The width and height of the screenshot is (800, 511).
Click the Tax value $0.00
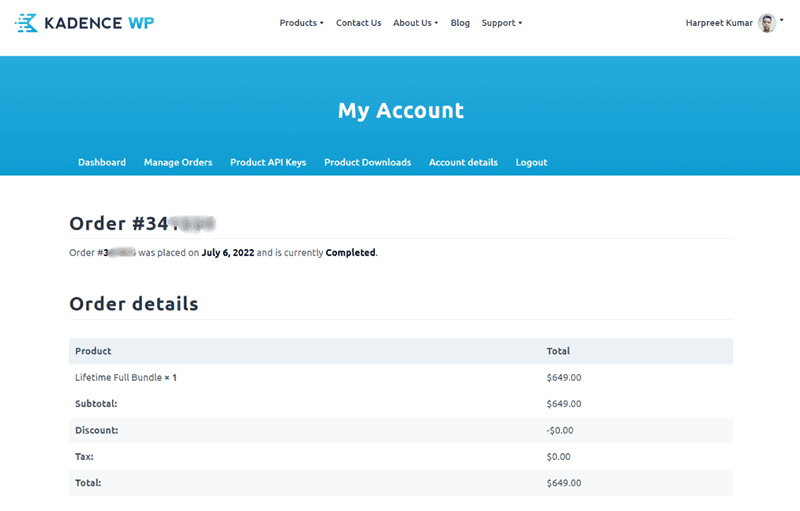point(558,457)
